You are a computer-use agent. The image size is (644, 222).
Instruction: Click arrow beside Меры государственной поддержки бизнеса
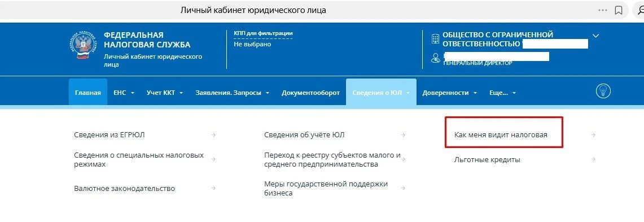pyautogui.click(x=403, y=188)
